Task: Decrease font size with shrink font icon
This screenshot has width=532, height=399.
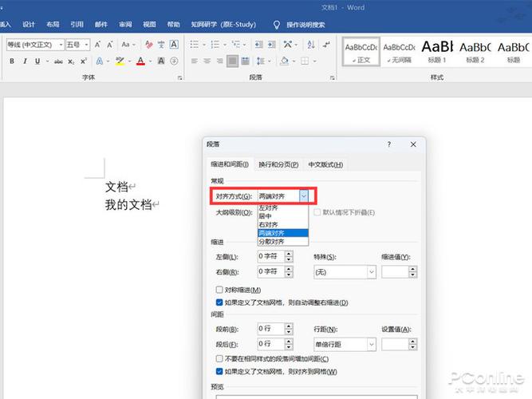Action: [x=110, y=45]
